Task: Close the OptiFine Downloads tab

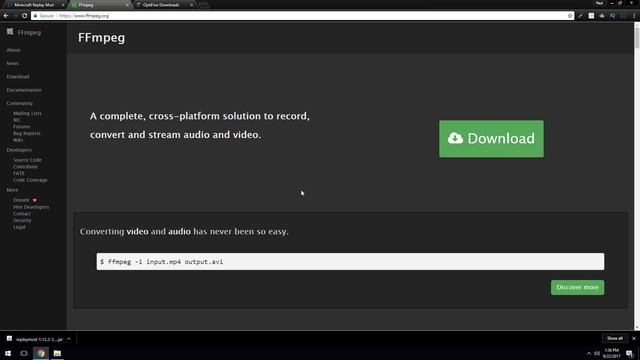Action: point(191,5)
